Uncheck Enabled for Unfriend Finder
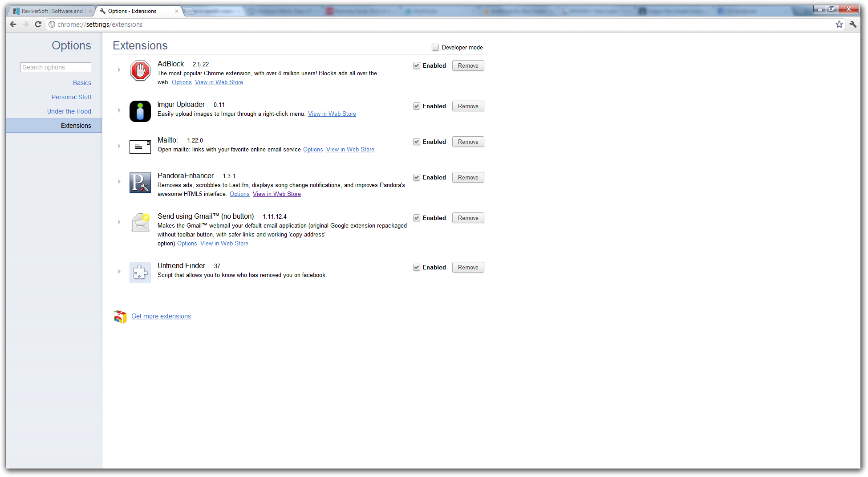Viewport: 868px width, 477px height. 417,267
